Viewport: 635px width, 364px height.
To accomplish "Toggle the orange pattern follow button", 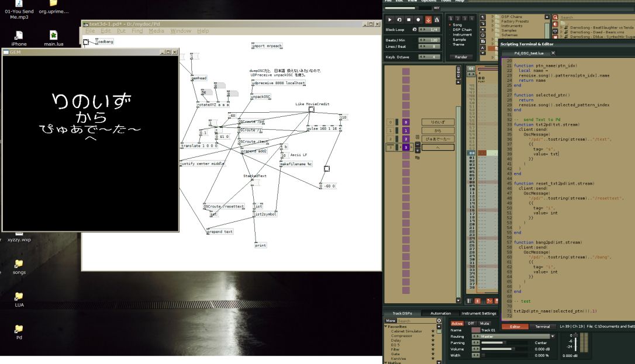I will (x=428, y=19).
